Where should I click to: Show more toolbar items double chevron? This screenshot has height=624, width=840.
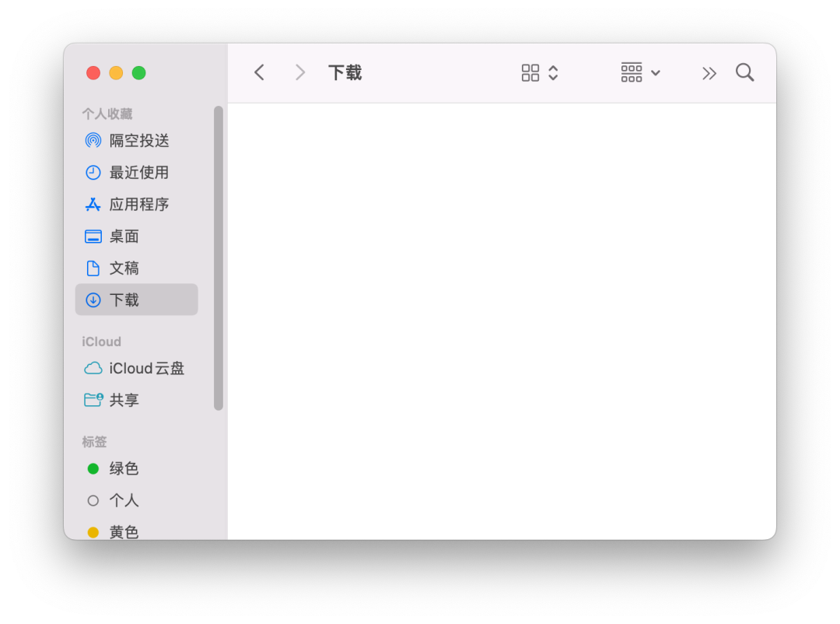tap(709, 73)
